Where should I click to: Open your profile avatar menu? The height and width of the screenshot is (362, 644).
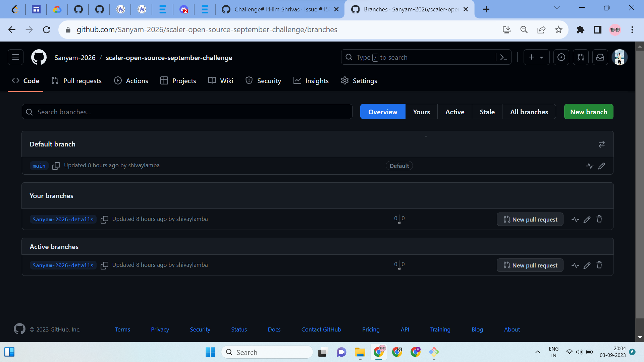point(620,57)
